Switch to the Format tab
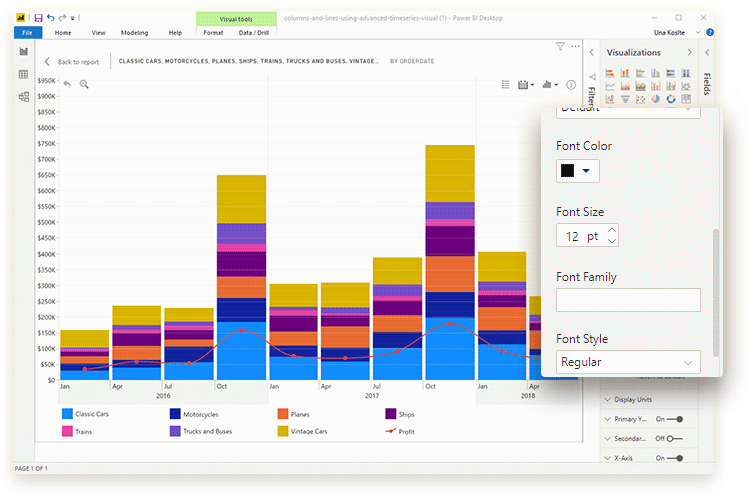 [213, 33]
